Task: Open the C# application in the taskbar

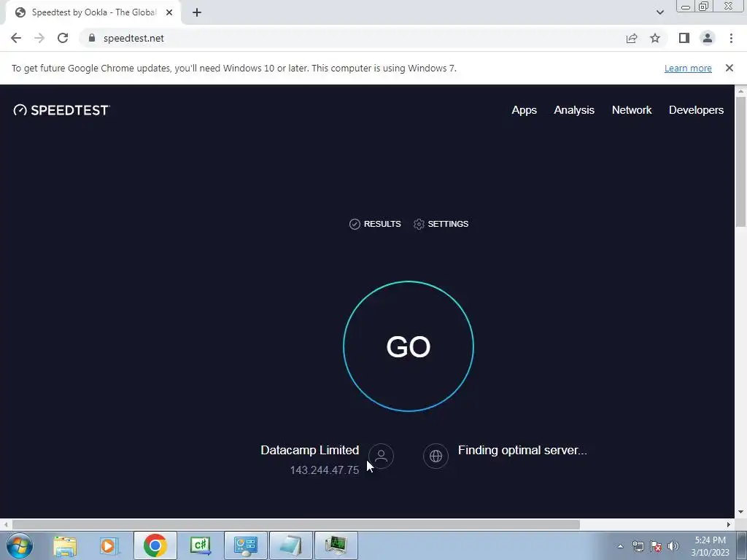Action: coord(200,545)
